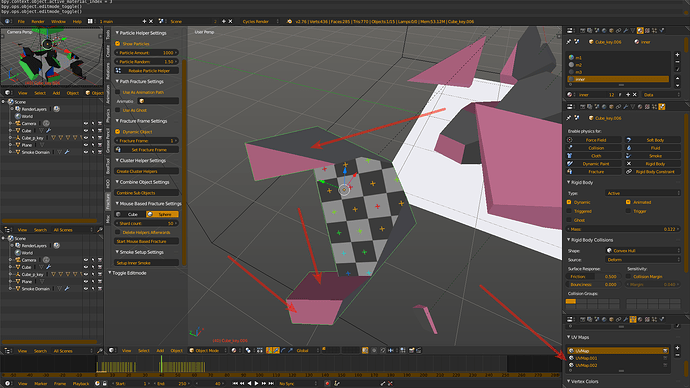Enable the Collision Margin checkbox
690x388 pixels.
coord(628,276)
